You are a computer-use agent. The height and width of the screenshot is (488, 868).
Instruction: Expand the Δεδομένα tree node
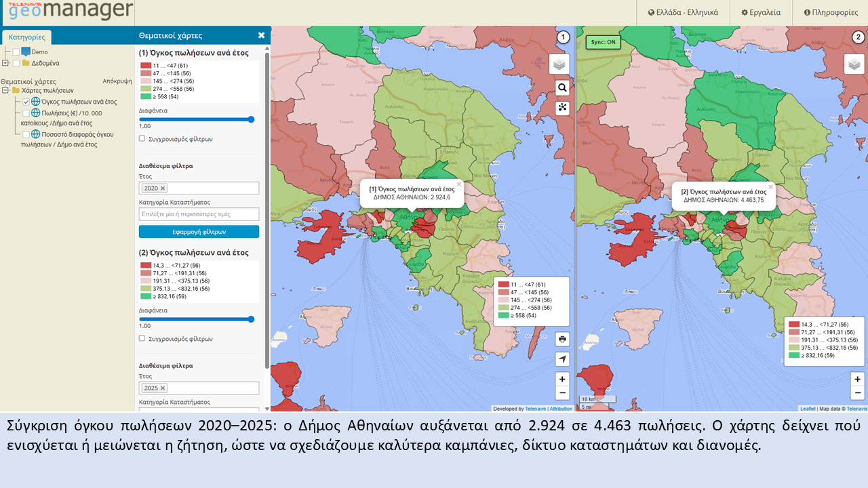point(5,63)
